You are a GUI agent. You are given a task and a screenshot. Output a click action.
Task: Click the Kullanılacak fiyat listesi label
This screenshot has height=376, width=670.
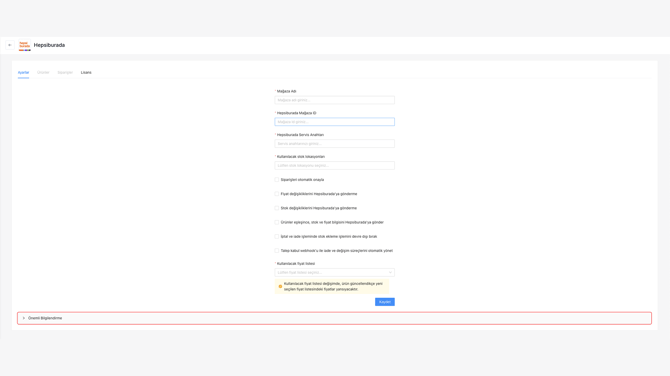pos(296,264)
